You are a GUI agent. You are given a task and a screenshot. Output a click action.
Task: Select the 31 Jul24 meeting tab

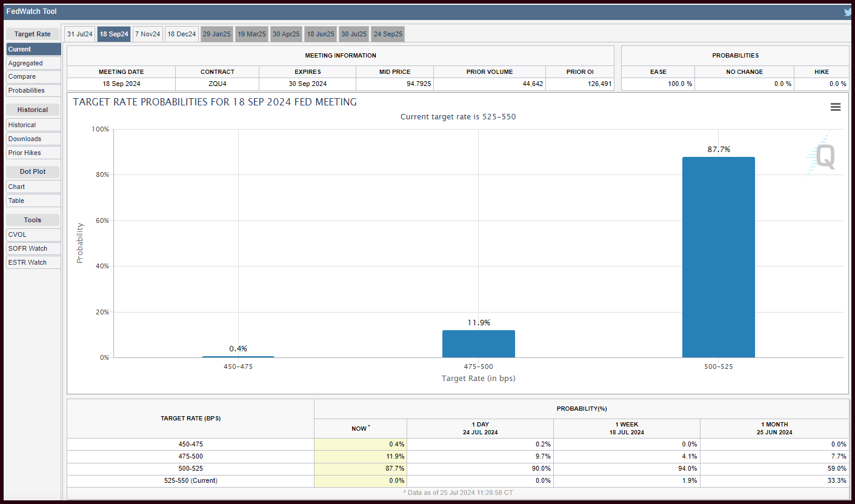(x=80, y=35)
